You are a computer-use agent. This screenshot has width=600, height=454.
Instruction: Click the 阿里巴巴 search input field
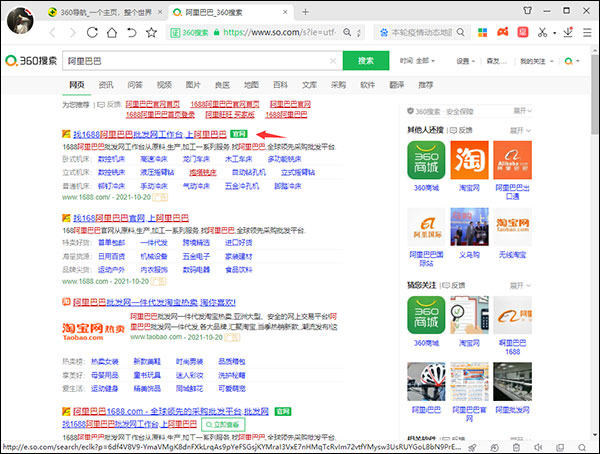tap(200, 60)
